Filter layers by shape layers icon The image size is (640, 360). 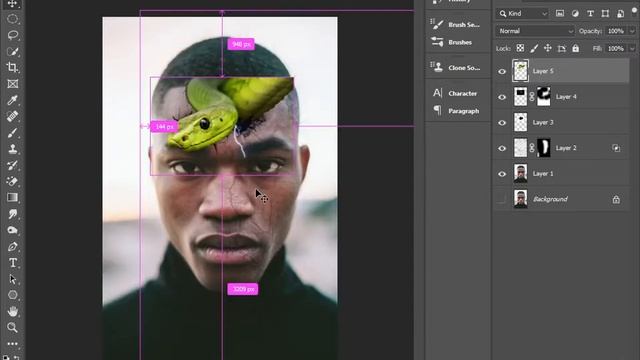605,13
